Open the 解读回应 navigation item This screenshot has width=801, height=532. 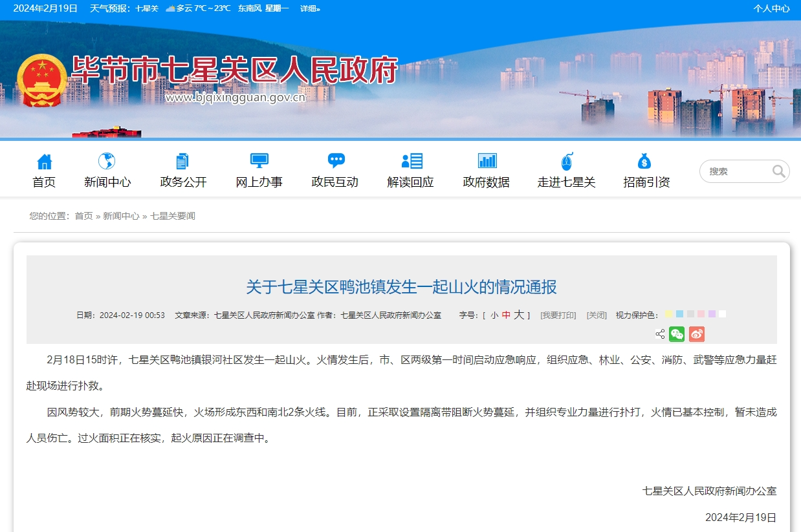[x=410, y=170]
